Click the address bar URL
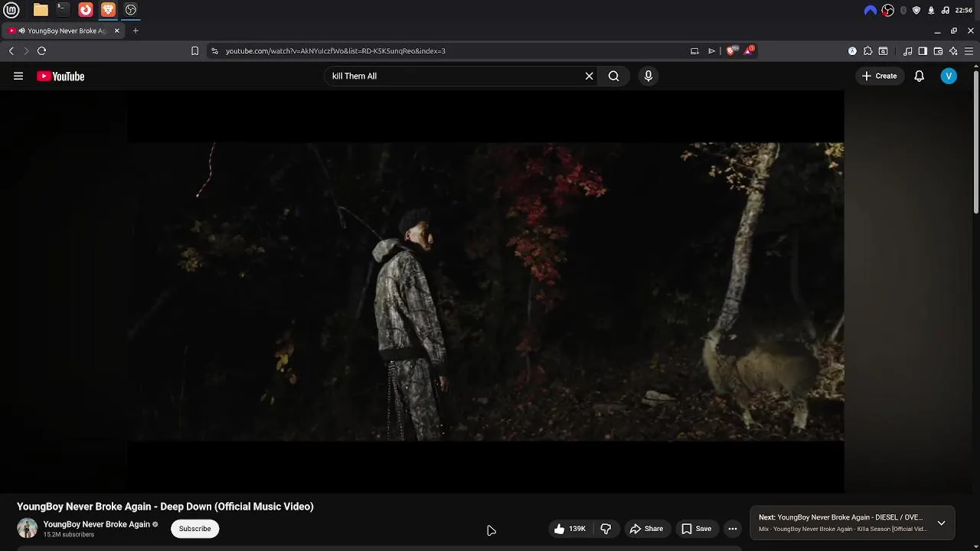This screenshot has width=980, height=551. [x=335, y=51]
